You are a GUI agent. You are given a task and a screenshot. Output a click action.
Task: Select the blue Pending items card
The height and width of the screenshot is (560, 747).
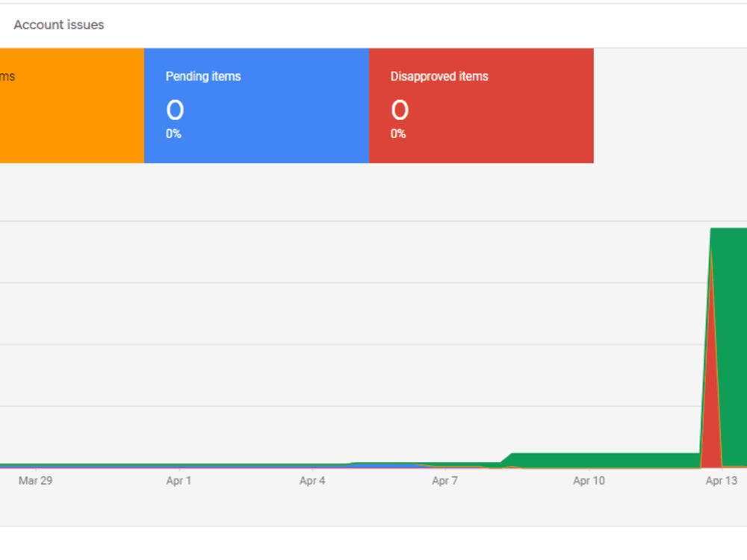click(256, 106)
